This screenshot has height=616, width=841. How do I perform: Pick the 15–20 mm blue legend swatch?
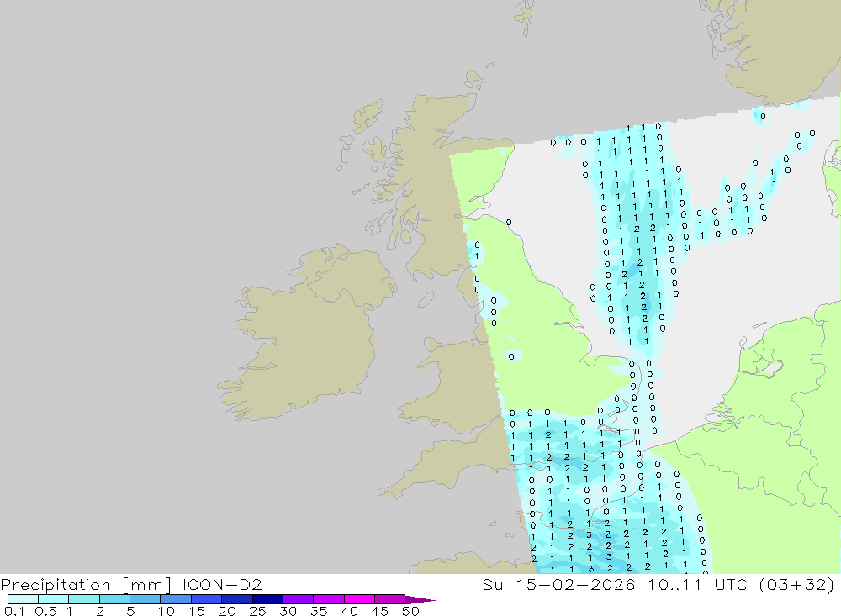click(x=207, y=599)
